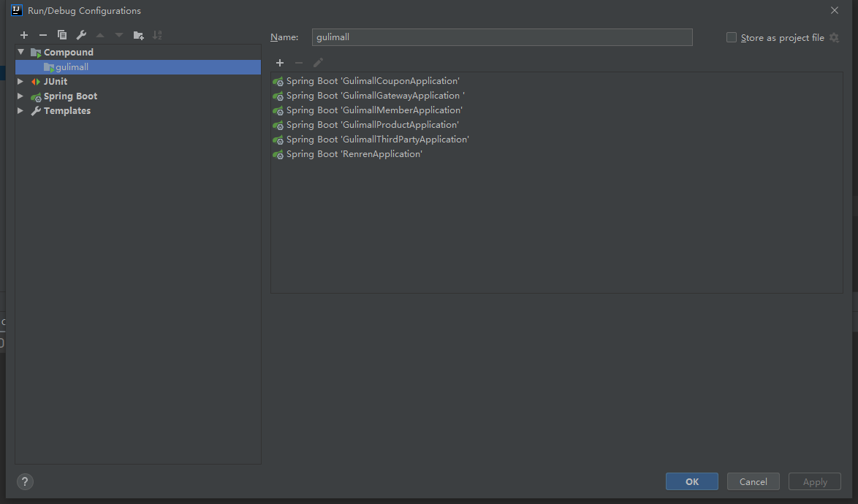Select Spring Boot 'GulimallThirdPartyApplication' entry

[378, 140]
